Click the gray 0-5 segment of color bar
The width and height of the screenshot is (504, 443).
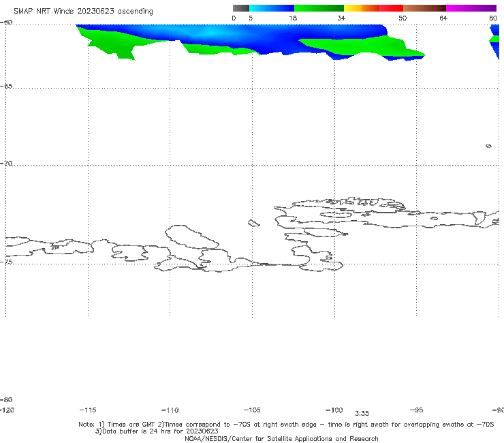241,8
